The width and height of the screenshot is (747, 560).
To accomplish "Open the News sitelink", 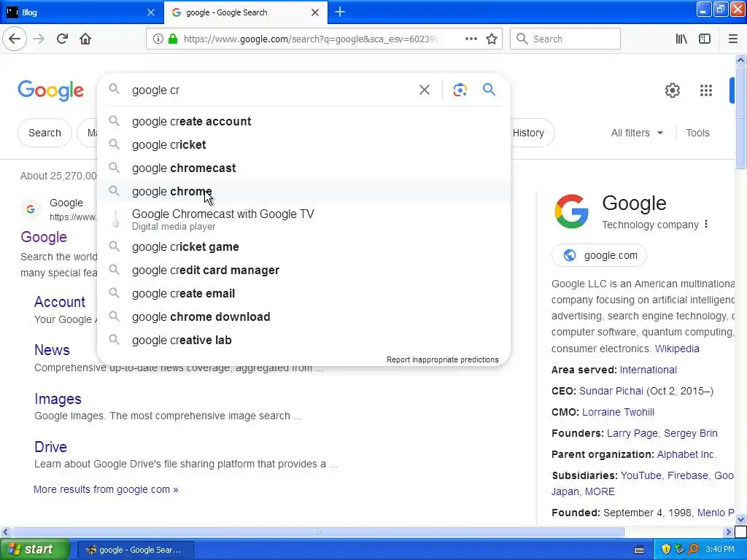I will click(52, 350).
